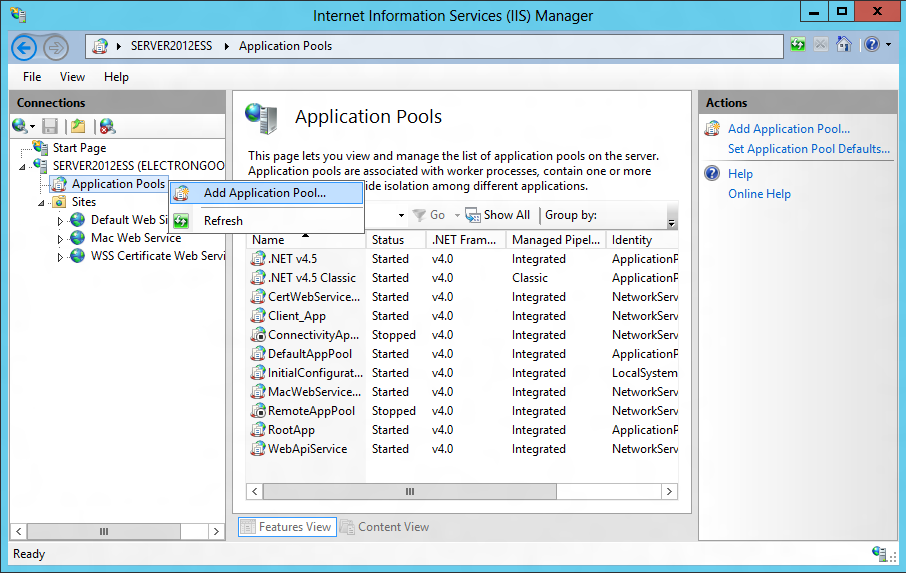
Task: Select the WebApiService application pool
Action: 462,449
